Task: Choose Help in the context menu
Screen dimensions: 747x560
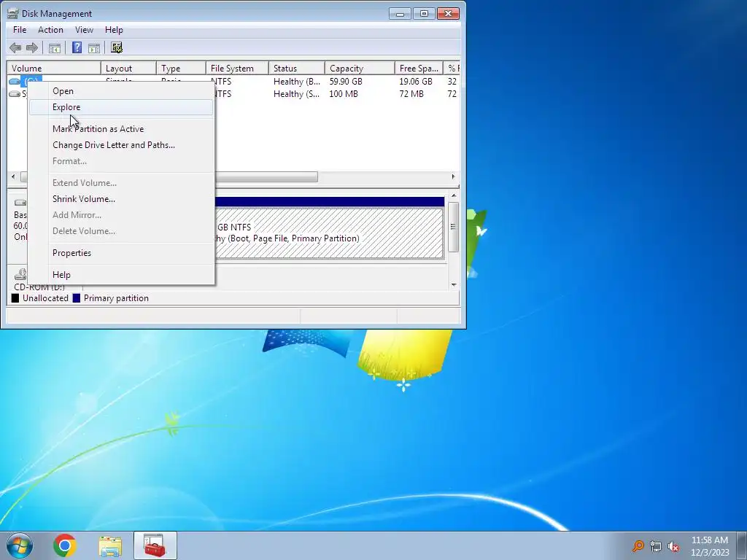Action: tap(121, 275)
